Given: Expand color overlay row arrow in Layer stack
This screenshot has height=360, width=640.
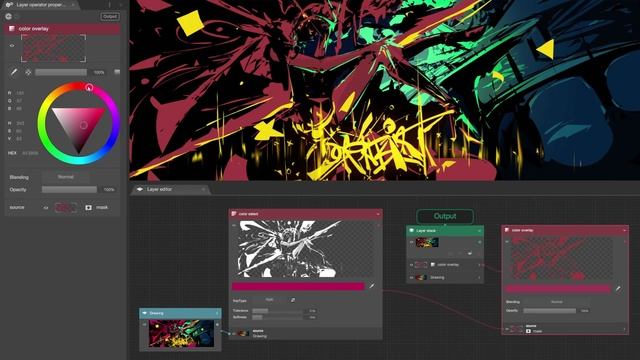Looking at the screenshot, I should pos(479,265).
